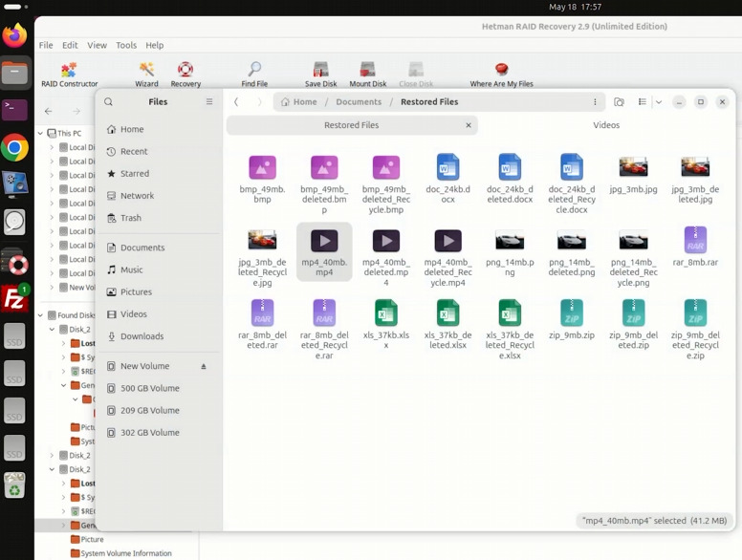The image size is (742, 560).
Task: Select bmp_49mb.bmp image file
Action: pyautogui.click(x=262, y=180)
